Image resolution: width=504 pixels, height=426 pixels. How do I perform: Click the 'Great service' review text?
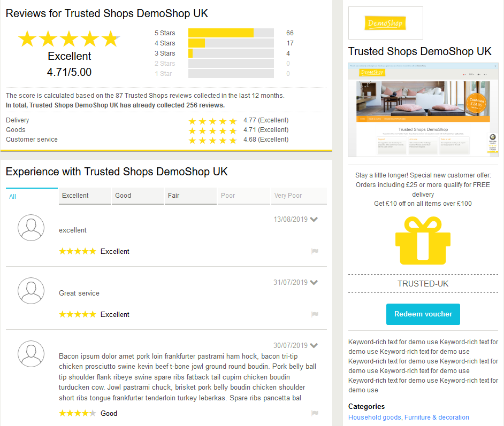[79, 293]
